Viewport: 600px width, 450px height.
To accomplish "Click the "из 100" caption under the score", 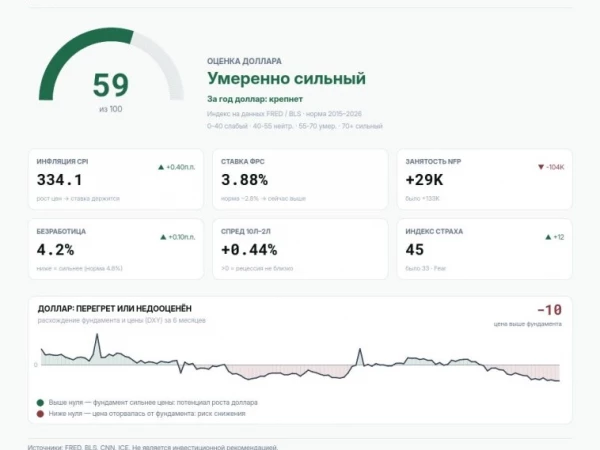I will pyautogui.click(x=111, y=109).
